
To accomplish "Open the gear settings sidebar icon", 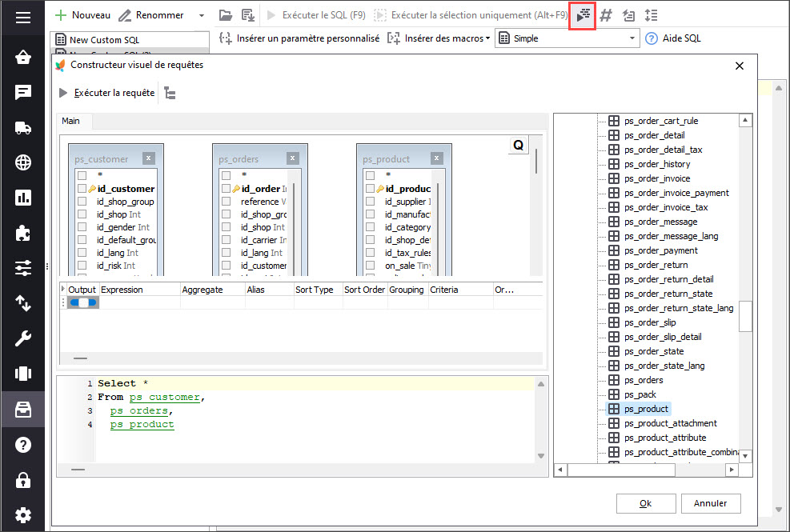I will tap(22, 515).
